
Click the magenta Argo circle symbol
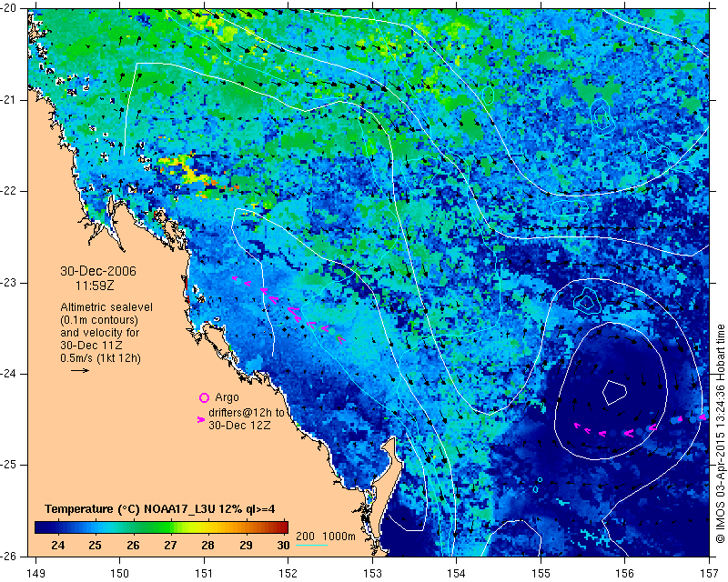(204, 397)
